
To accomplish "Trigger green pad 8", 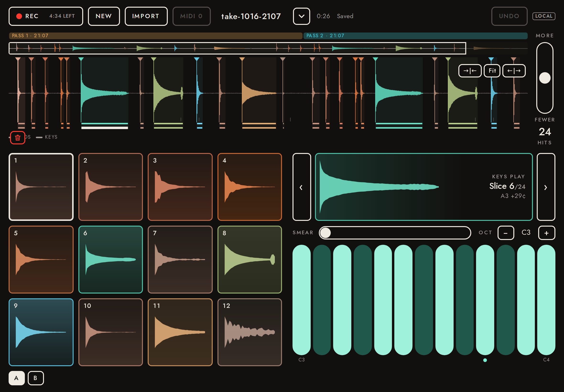I will tap(250, 260).
